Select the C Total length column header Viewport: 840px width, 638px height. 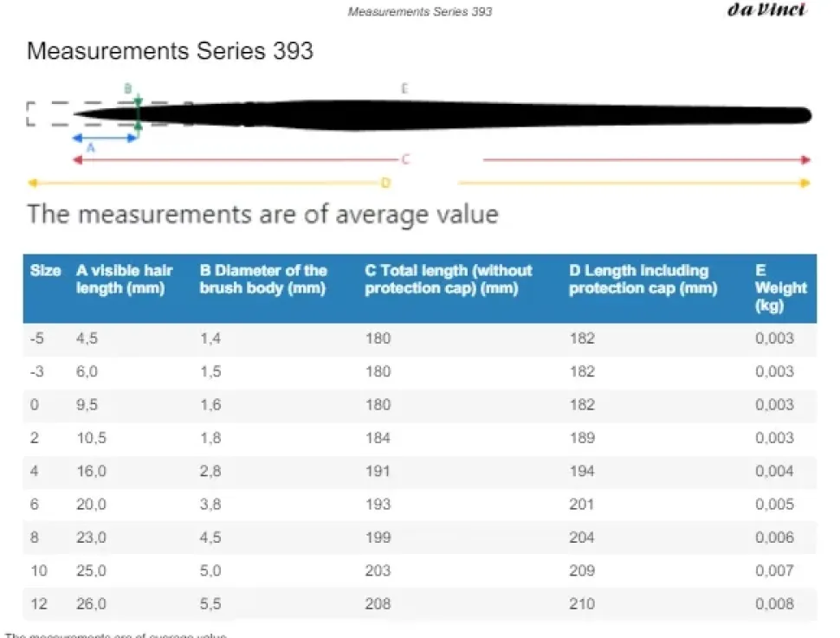point(448,280)
